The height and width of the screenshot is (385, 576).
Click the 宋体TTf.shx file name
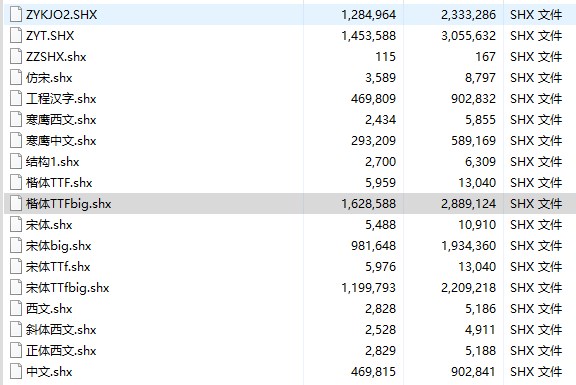pyautogui.click(x=58, y=267)
